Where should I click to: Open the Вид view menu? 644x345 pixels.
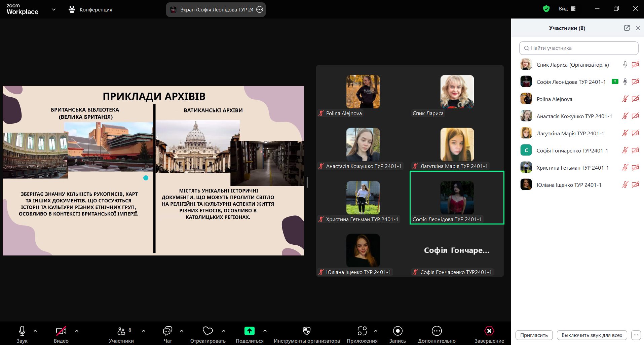[x=567, y=9]
